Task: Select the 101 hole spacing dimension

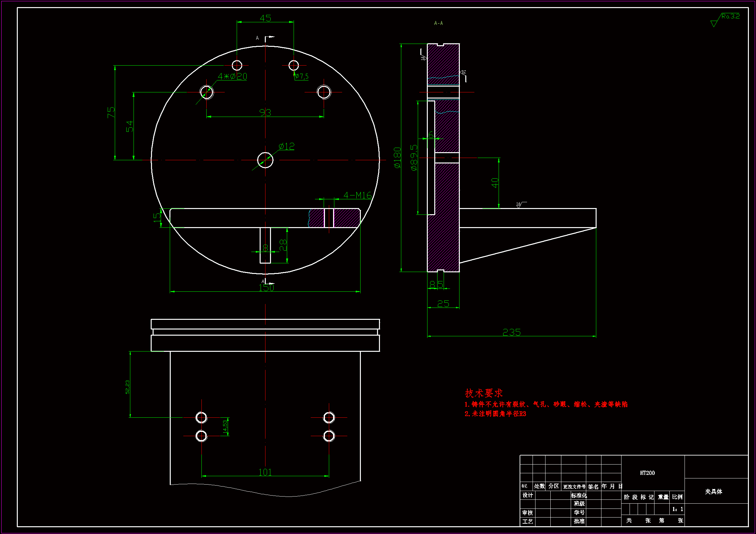Action: 265,472
